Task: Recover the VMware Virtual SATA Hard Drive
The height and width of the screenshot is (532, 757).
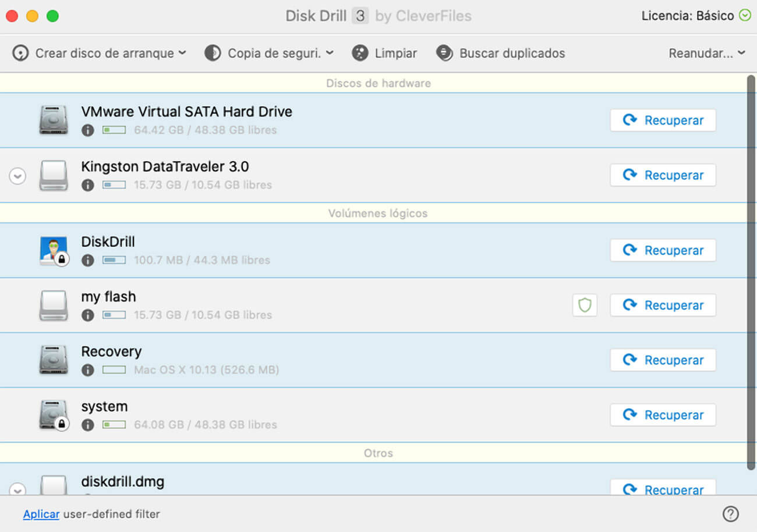Action: coord(663,120)
